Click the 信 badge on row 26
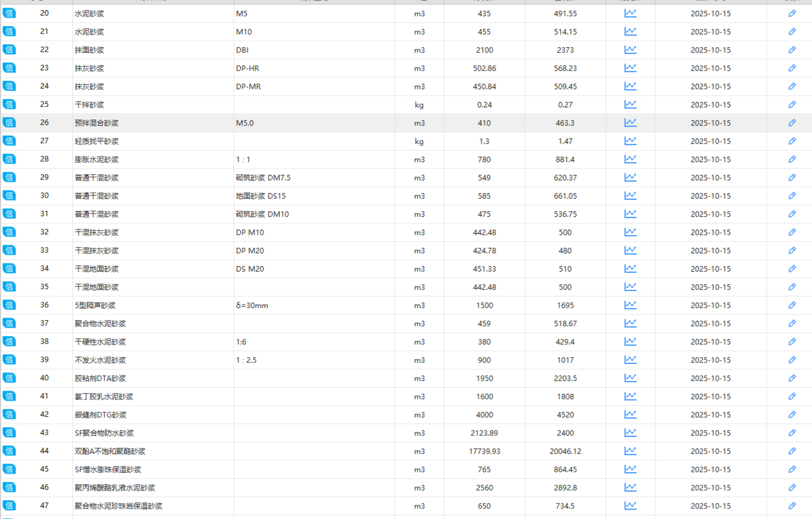Viewport: 812px width, 519px height. pyautogui.click(x=9, y=123)
